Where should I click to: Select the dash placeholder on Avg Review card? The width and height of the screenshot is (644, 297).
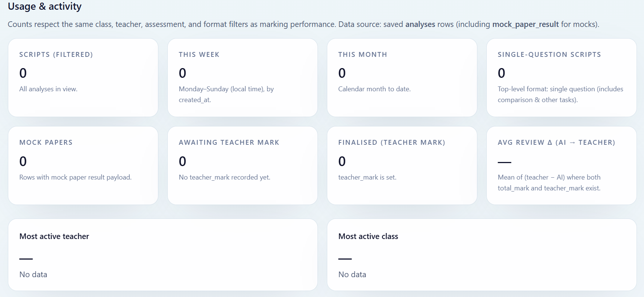point(504,162)
